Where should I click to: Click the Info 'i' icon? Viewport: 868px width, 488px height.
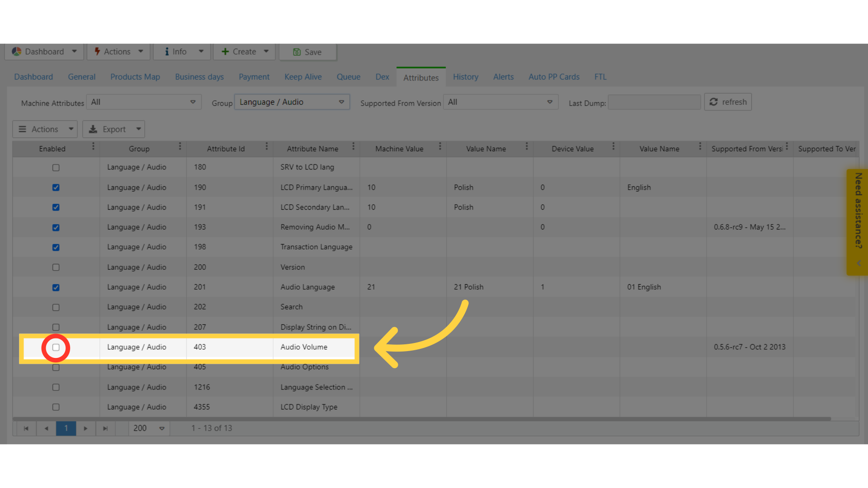pyautogui.click(x=167, y=52)
